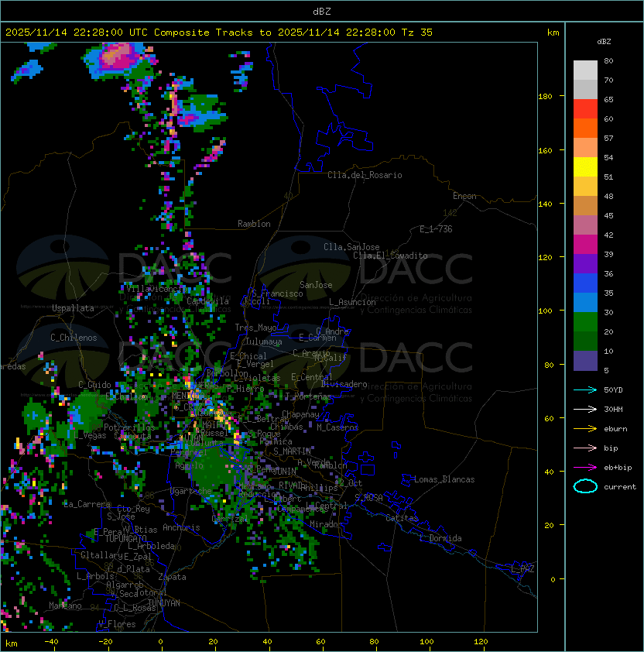Image resolution: width=644 pixels, height=652 pixels.
Task: Click the 'Anchoris' place label
Action: 181,527
